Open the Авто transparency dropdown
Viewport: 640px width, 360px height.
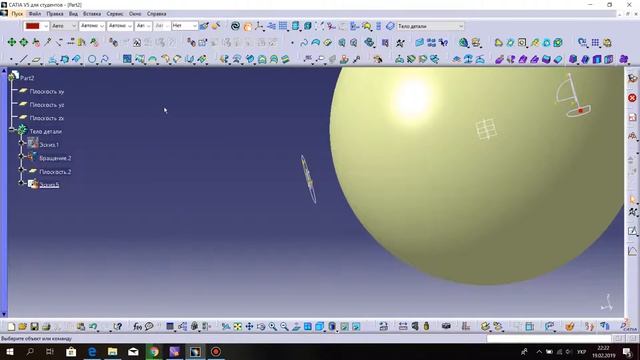(64, 26)
